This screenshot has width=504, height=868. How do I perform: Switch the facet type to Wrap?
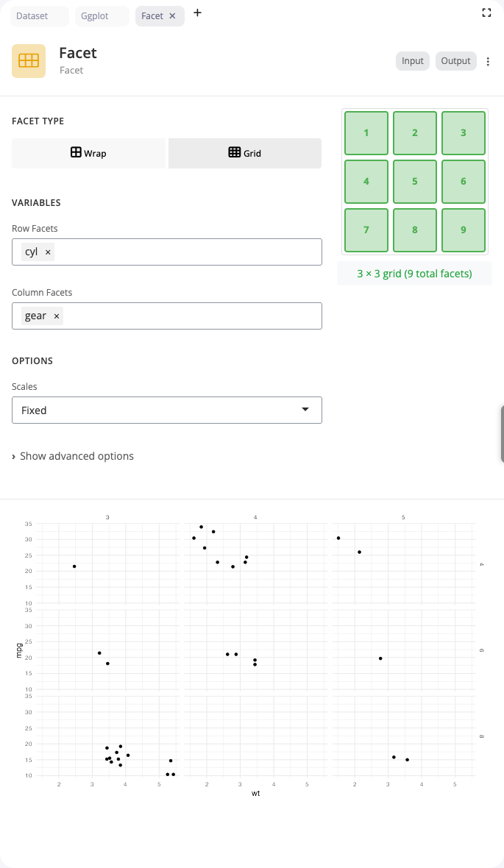pos(88,153)
